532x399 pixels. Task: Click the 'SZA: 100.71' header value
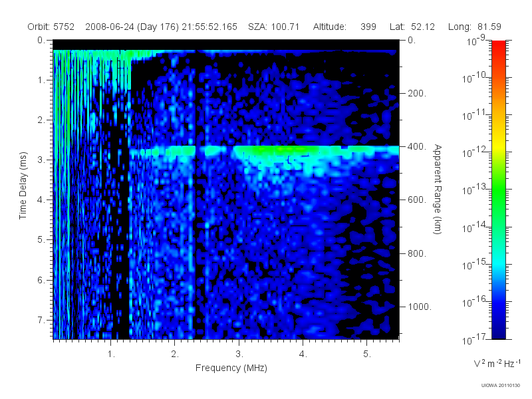click(x=274, y=27)
